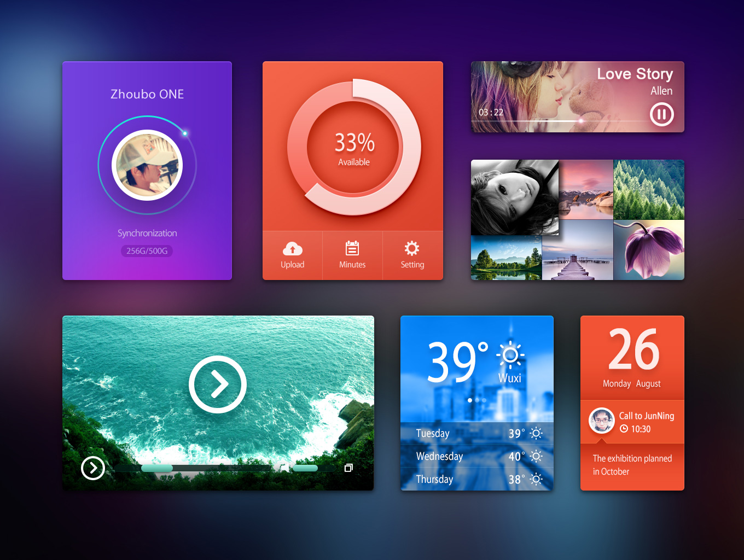Click the Love Story song progress bar
This screenshot has height=560, width=744.
point(558,121)
